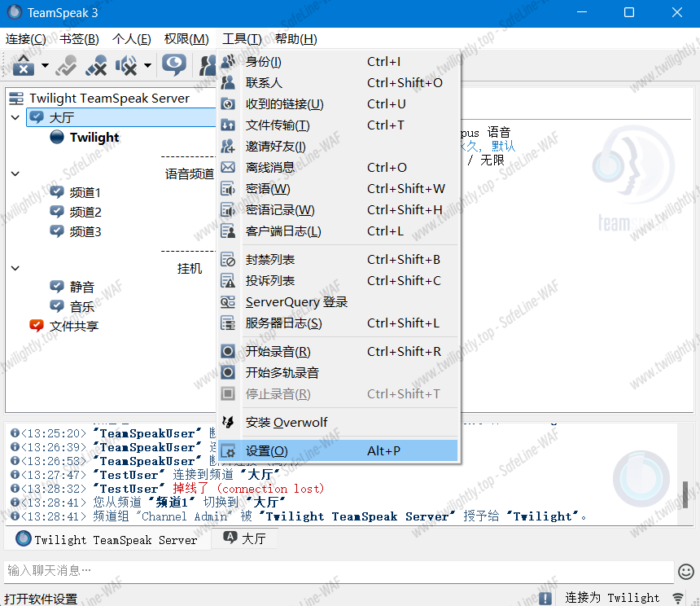Image resolution: width=700 pixels, height=606 pixels.
Task: Click the warning icon in the status bar
Action: tap(545, 598)
